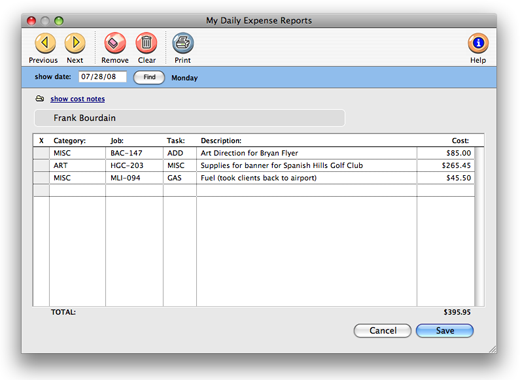Screen dimensions: 520x381
Task: Open the show cost notes link
Action: click(78, 99)
